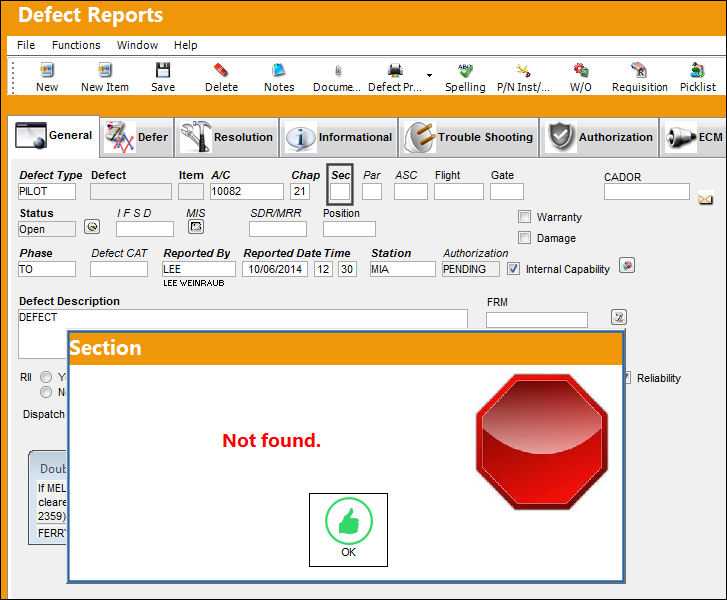The image size is (727, 600).
Task: Click the New toolbar icon
Action: coord(47,70)
